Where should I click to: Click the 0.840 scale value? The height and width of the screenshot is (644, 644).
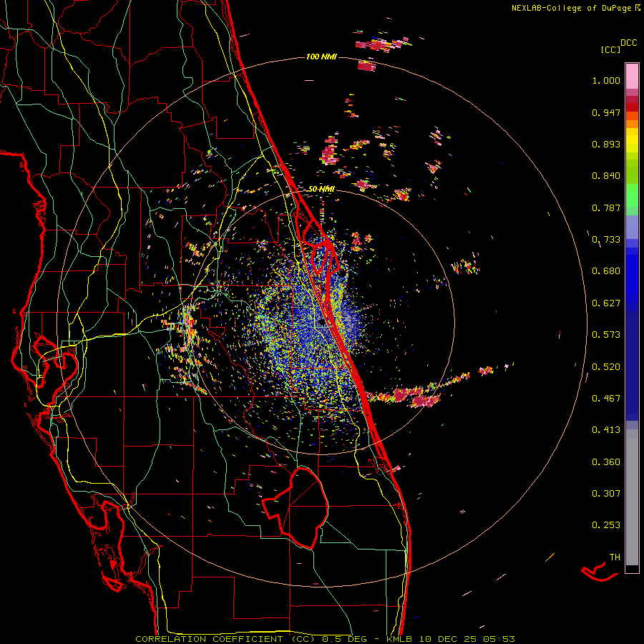pos(606,176)
